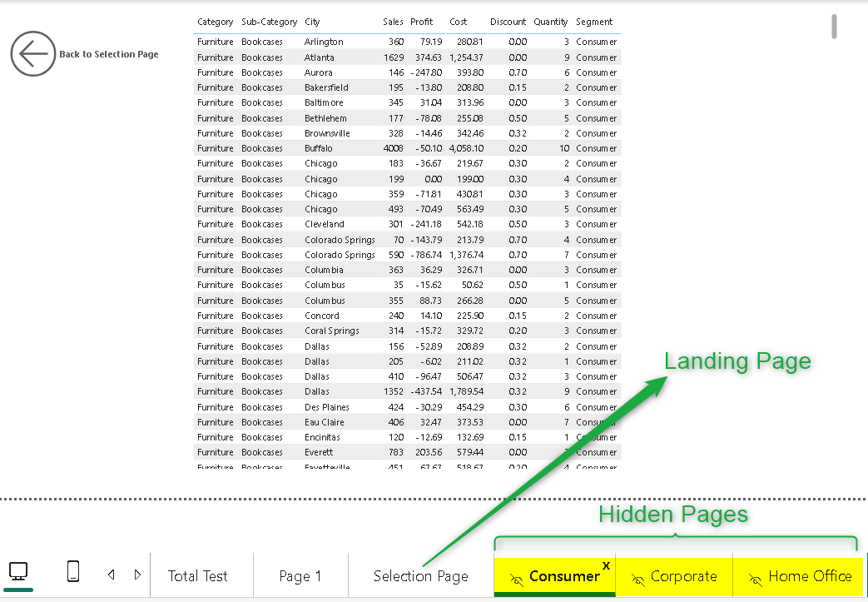Click the vertical scrollbar thumb
868x602 pixels.
pos(834,27)
